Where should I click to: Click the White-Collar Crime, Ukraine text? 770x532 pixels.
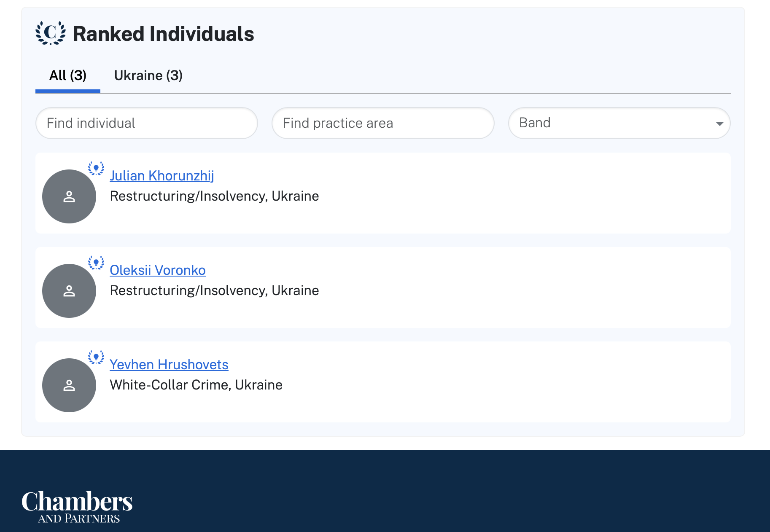pos(196,385)
